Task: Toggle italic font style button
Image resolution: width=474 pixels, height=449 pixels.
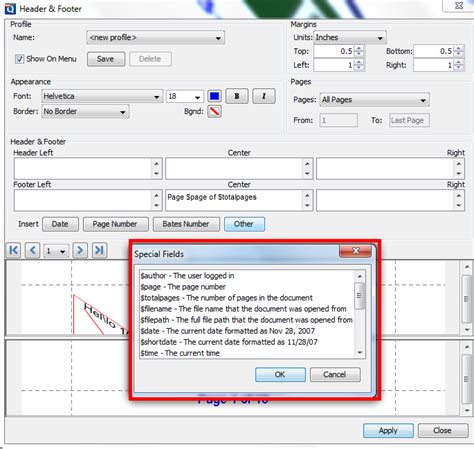Action: [264, 96]
